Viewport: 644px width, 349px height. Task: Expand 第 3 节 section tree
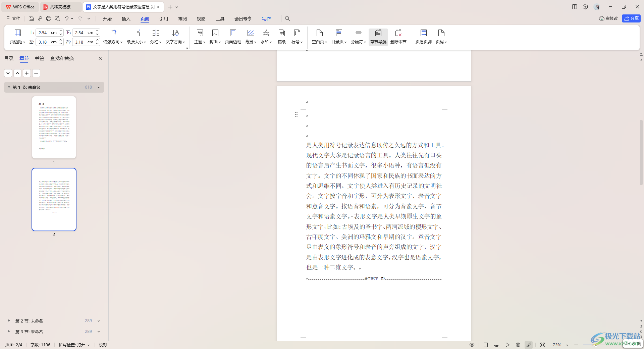pyautogui.click(x=9, y=331)
